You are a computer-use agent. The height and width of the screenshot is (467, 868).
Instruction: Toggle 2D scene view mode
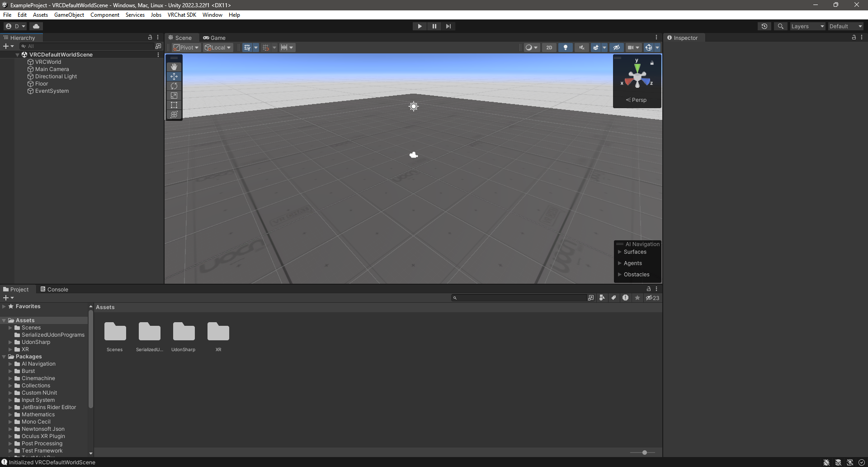point(549,48)
